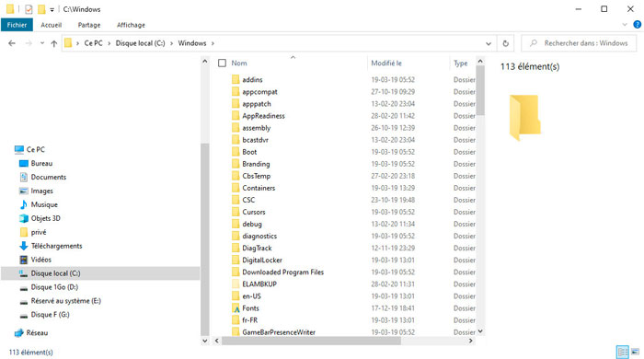
Task: Sort by the Modifié le column
Action: point(386,63)
